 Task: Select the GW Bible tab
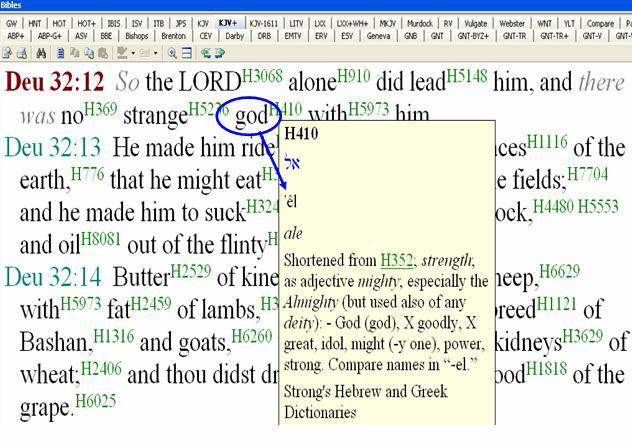[x=11, y=23]
